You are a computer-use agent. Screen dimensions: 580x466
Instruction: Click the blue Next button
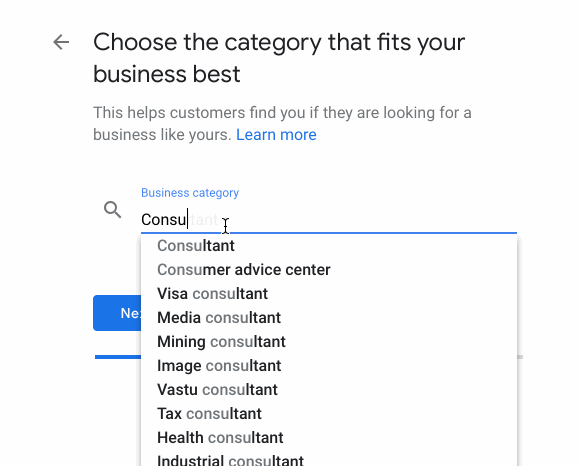pyautogui.click(x=117, y=313)
